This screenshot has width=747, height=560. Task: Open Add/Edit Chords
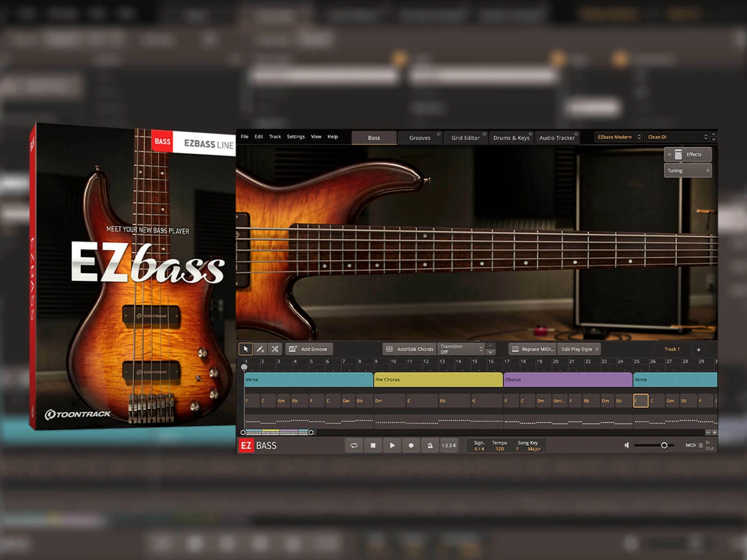[409, 349]
